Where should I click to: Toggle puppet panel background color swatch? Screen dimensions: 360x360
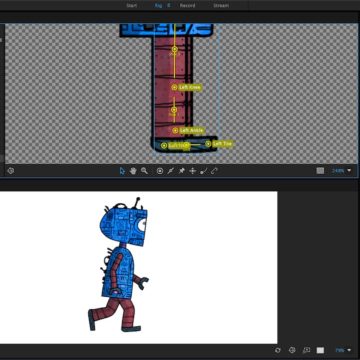pos(320,171)
